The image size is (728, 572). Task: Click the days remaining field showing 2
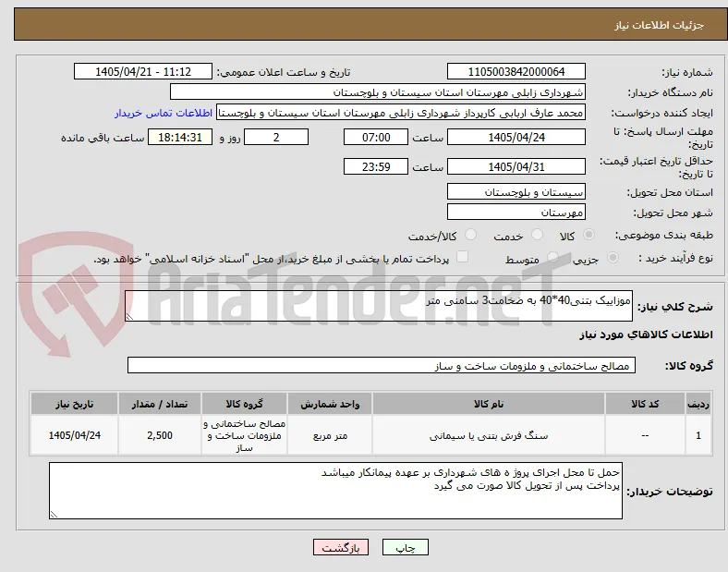[x=276, y=137]
